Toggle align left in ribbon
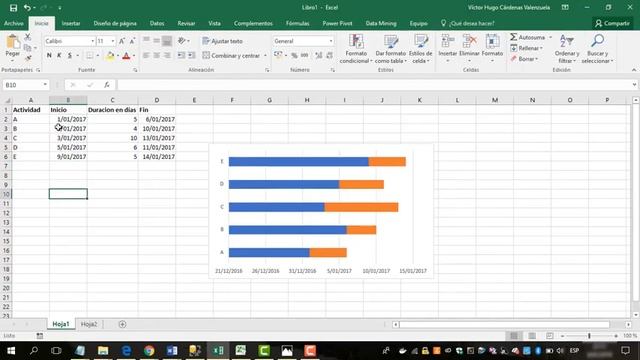The width and height of the screenshot is (640, 360). tap(146, 56)
